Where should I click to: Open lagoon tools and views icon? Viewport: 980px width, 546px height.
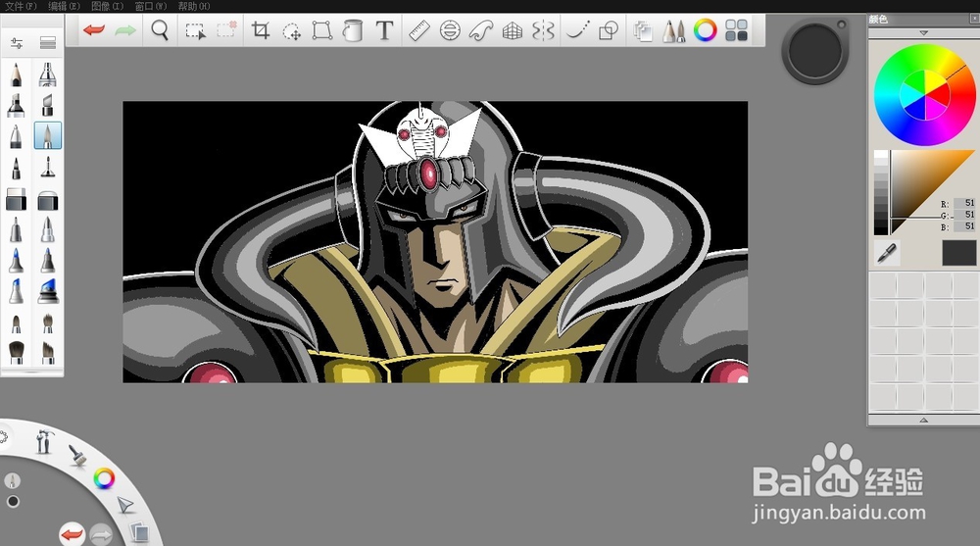tap(44, 441)
